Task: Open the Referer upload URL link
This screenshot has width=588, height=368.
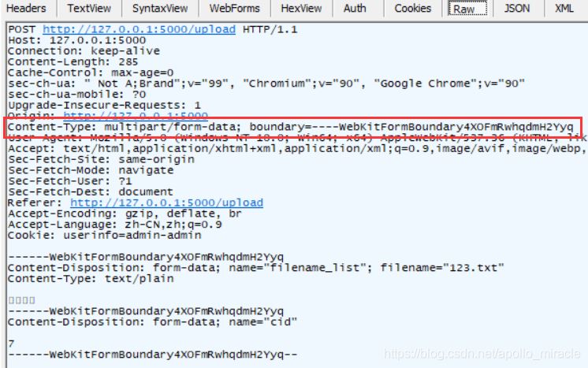Action: coord(166,203)
